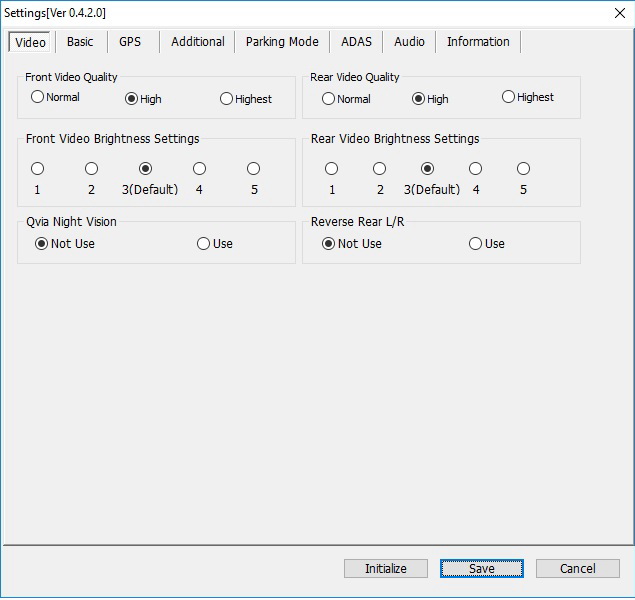Switch to the Audio tab
Screen dimensions: 635x600
(409, 42)
